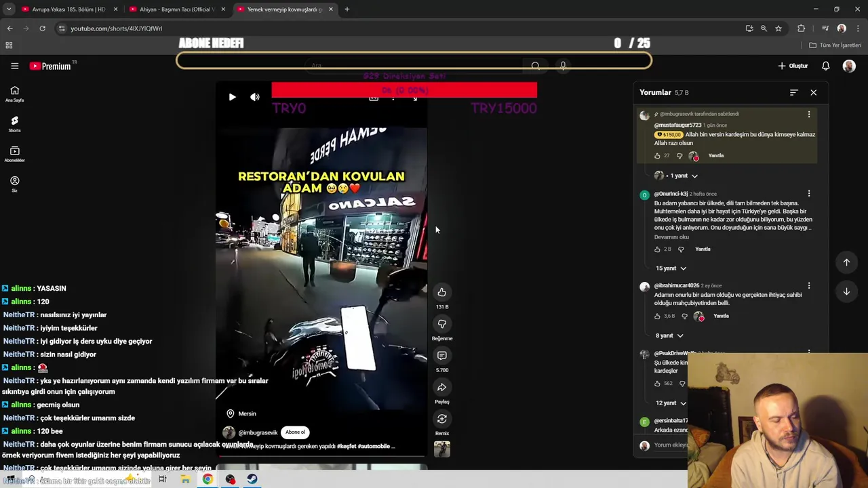This screenshot has height=488, width=868.
Task: Open the Extensions puzzle icon
Action: pyautogui.click(x=802, y=28)
